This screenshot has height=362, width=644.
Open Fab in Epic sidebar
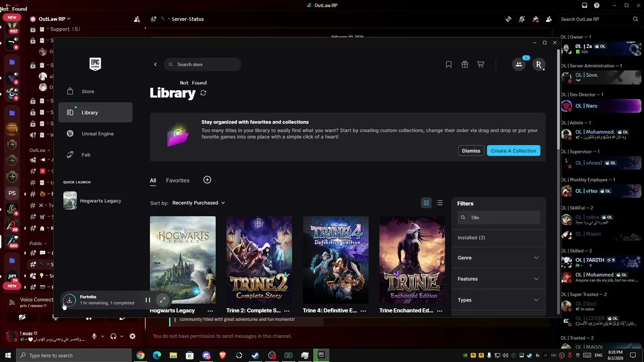point(95,155)
